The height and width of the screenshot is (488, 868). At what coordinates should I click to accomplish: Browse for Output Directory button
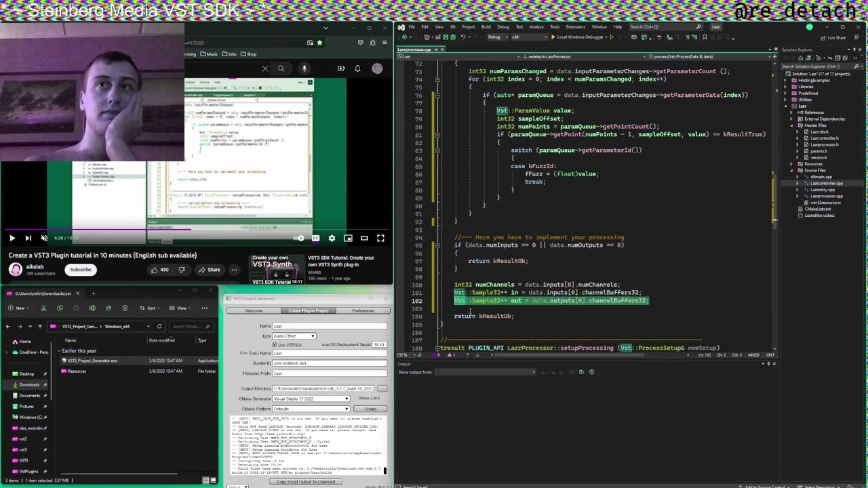[382, 388]
